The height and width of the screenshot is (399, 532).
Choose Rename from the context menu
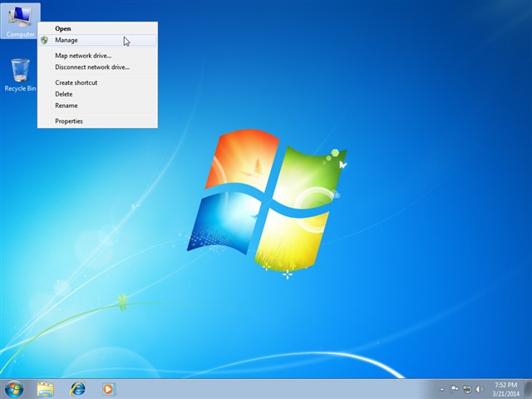pos(97,106)
